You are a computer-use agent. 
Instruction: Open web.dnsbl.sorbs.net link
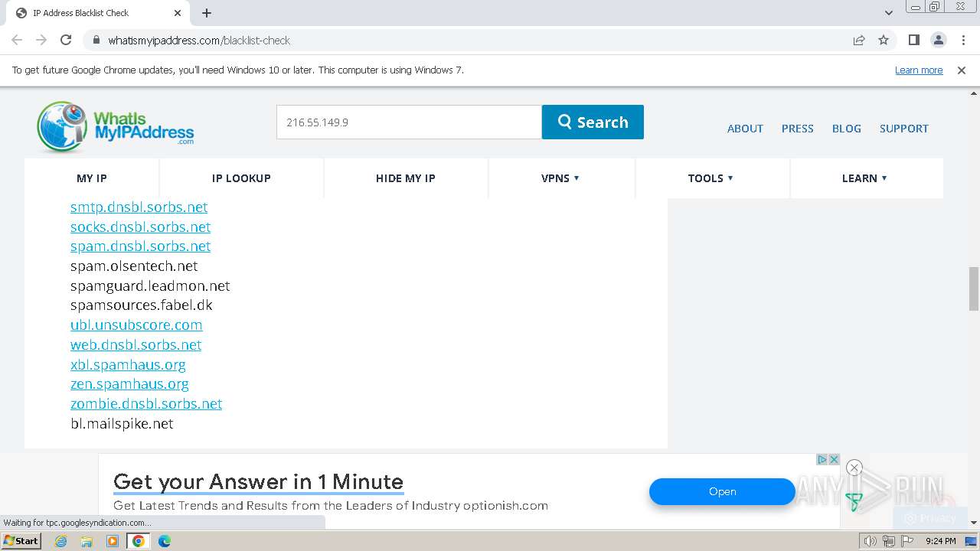click(136, 345)
